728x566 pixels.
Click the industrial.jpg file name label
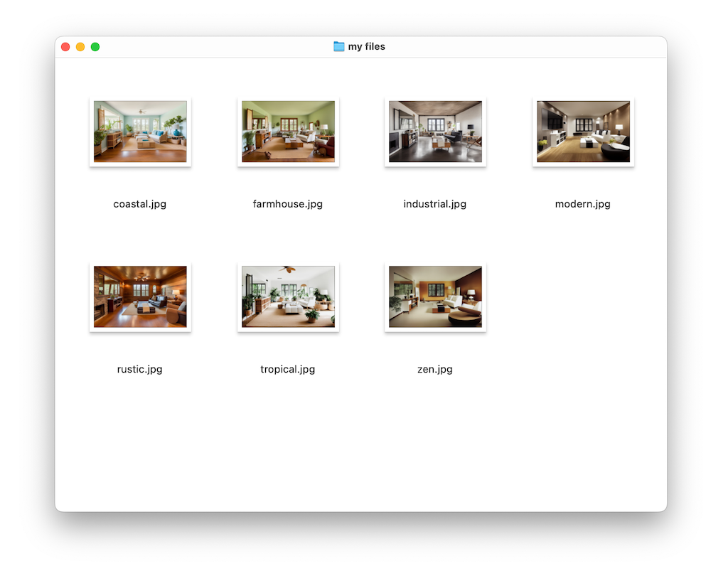coord(434,204)
